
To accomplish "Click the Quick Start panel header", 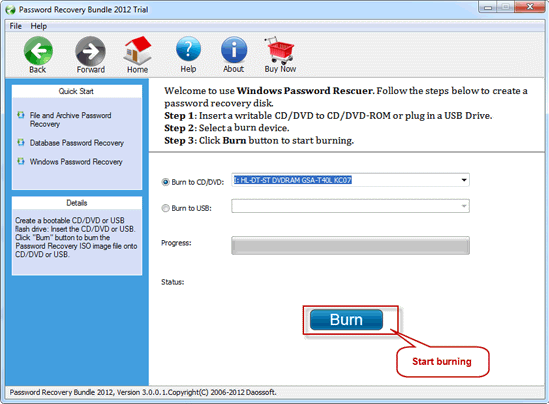I will point(77,91).
